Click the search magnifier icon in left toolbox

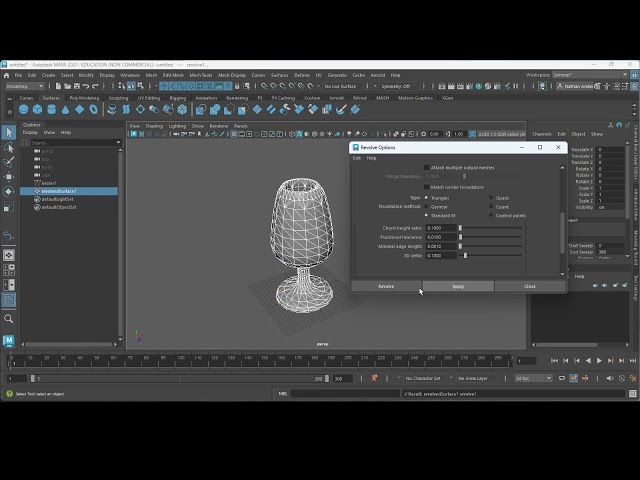[x=9, y=319]
